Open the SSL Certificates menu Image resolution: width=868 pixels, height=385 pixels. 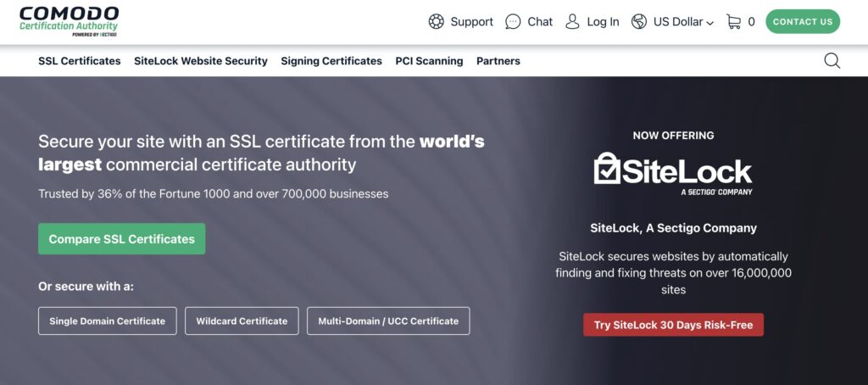tap(79, 61)
